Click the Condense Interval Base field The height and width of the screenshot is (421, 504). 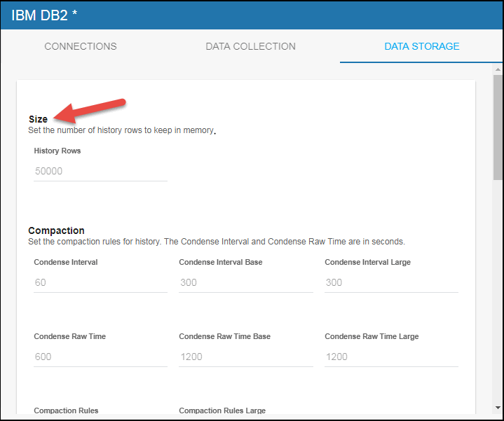pyautogui.click(x=245, y=282)
